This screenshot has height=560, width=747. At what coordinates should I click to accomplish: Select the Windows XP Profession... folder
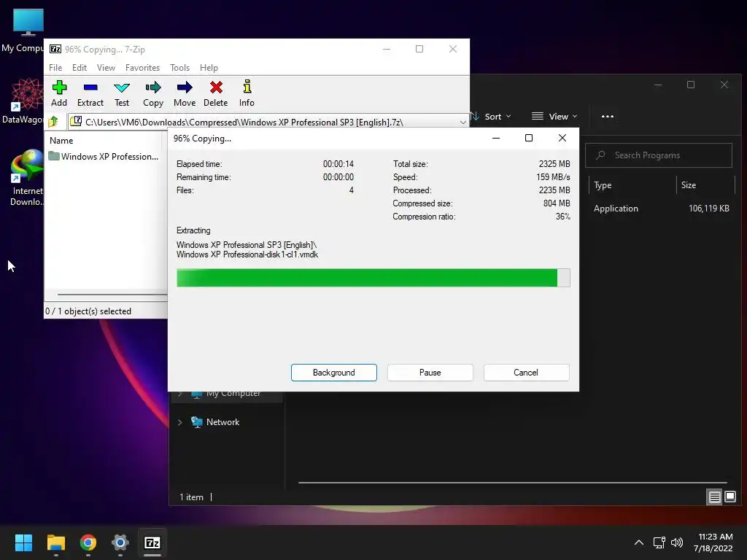point(104,156)
